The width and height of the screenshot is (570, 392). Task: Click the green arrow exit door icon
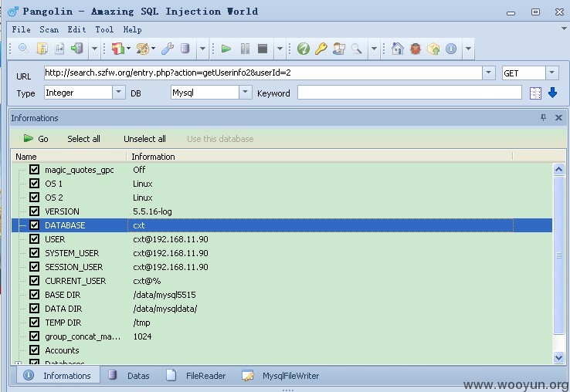77,49
